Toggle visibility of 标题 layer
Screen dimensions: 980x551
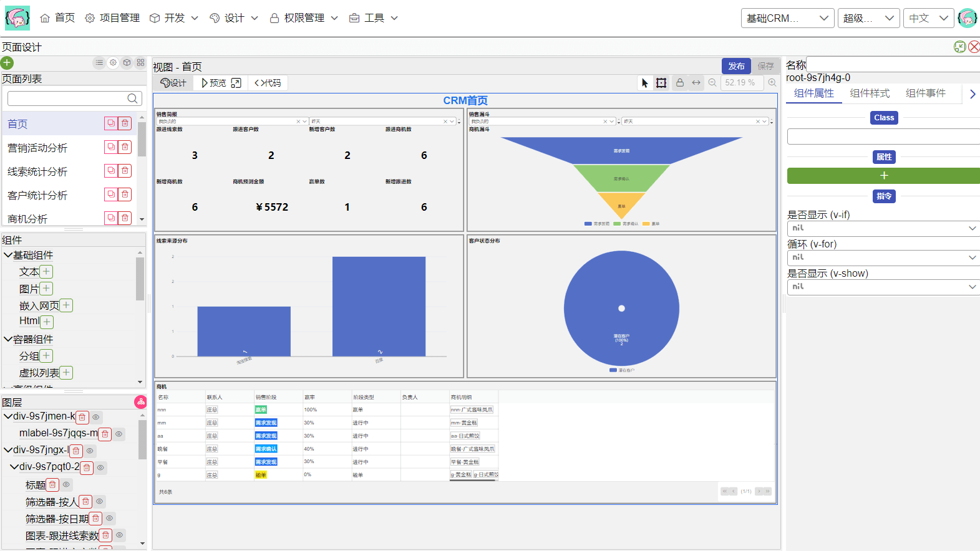pyautogui.click(x=67, y=484)
